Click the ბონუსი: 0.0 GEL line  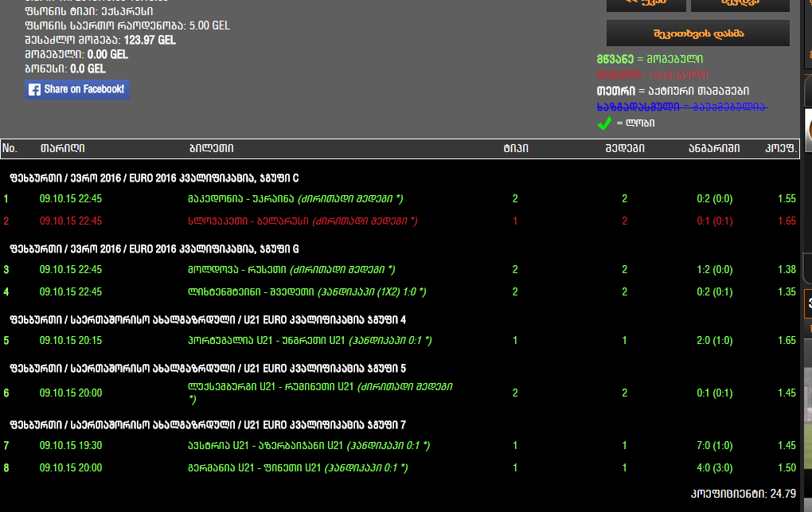pyautogui.click(x=65, y=69)
